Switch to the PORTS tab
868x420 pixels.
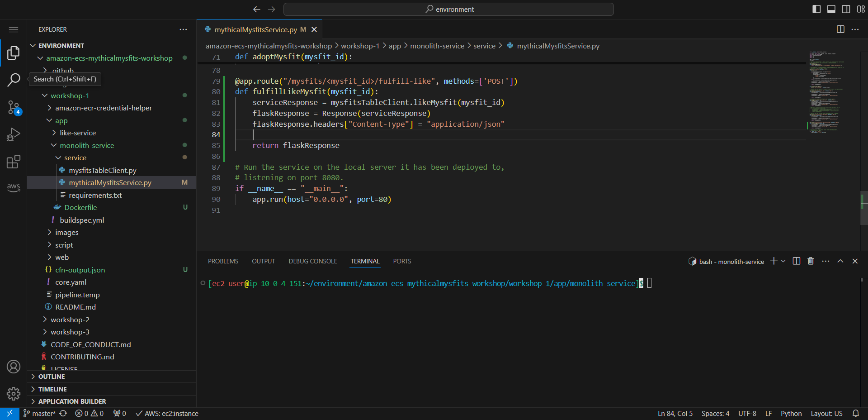402,261
